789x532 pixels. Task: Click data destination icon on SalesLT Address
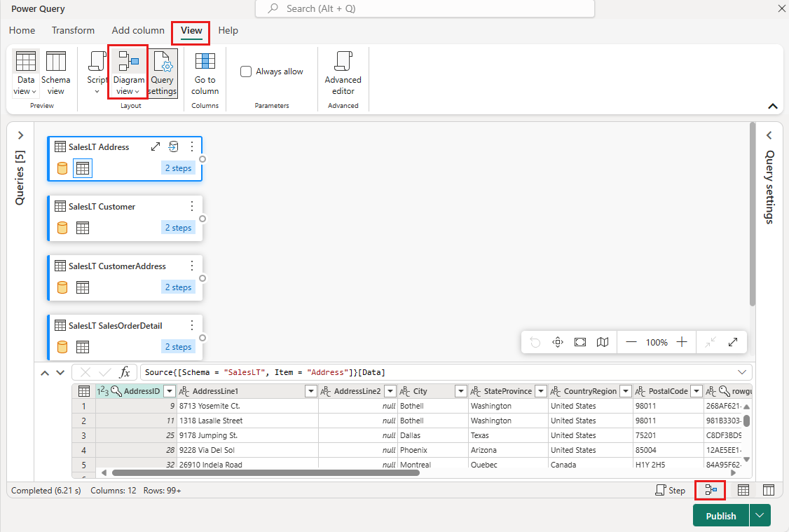click(173, 146)
